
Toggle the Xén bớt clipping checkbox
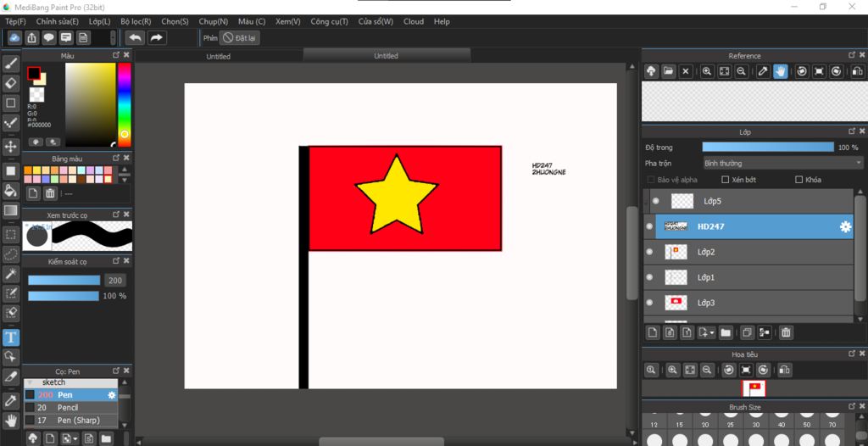(726, 180)
